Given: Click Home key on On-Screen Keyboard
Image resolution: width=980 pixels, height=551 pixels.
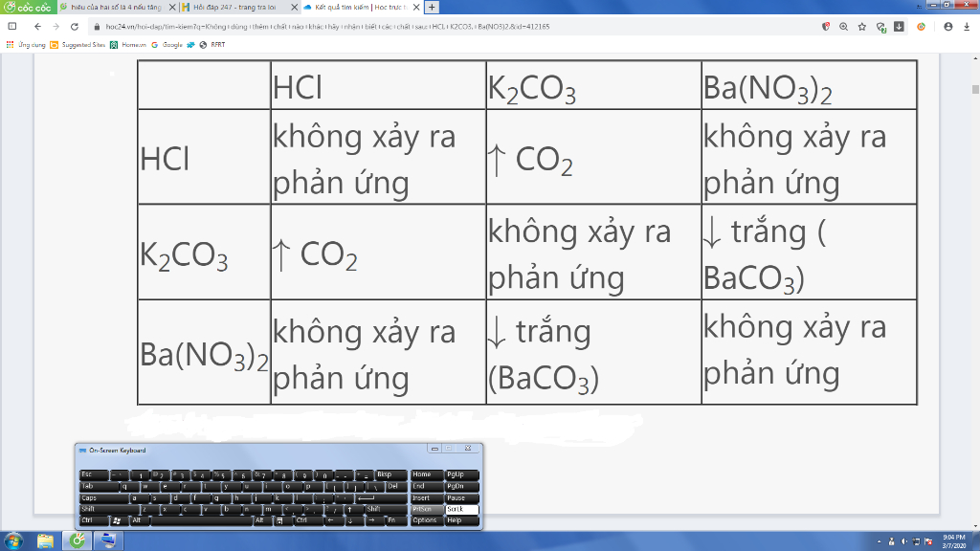Looking at the screenshot, I should (427, 474).
